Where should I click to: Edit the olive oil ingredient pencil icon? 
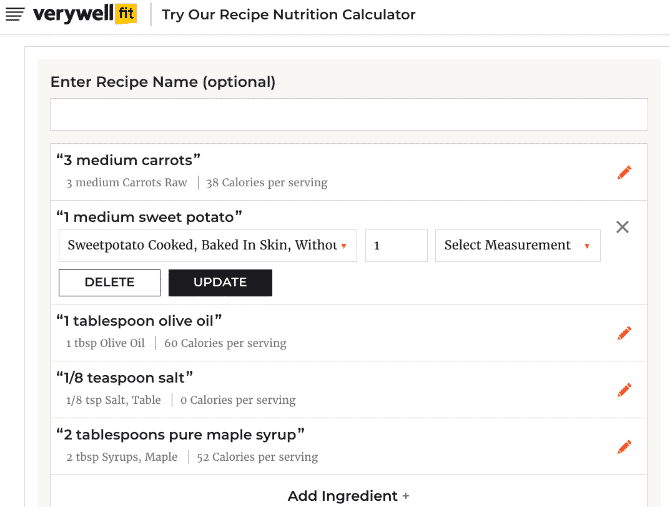click(624, 333)
